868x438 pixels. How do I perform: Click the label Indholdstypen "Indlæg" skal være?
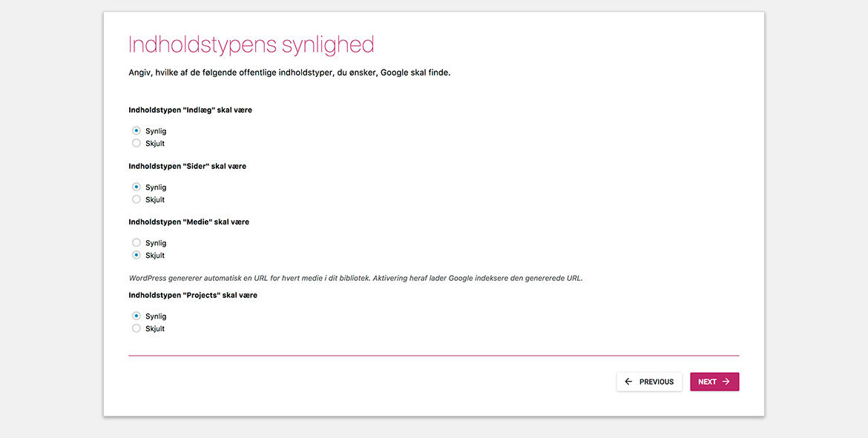[191, 110]
